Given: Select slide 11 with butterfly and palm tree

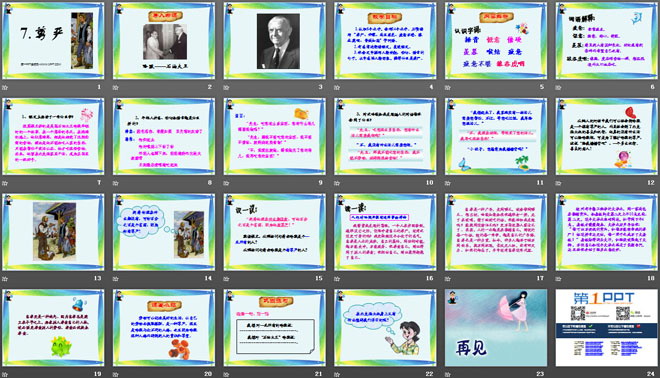Looking at the screenshot, I should point(496,136).
